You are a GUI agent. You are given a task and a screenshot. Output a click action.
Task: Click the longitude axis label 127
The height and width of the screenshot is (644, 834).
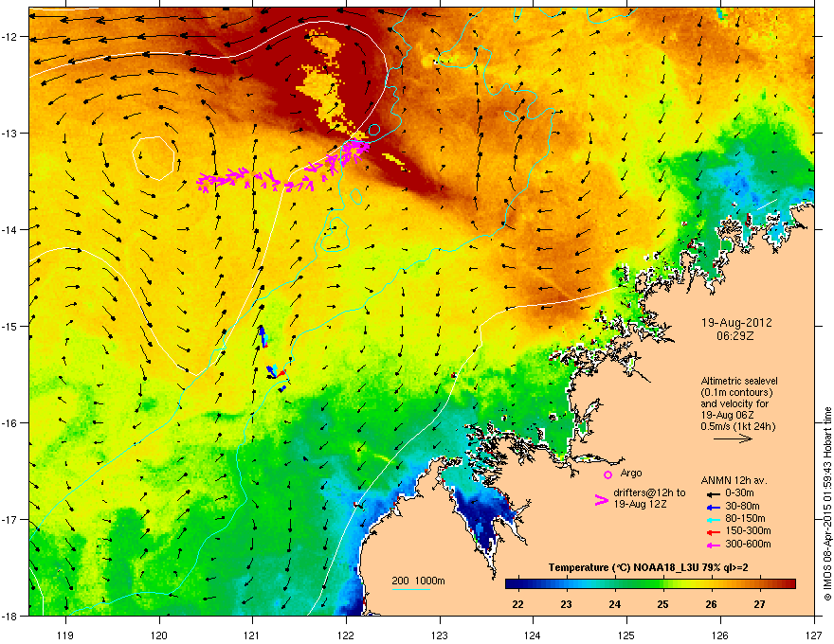tap(814, 635)
